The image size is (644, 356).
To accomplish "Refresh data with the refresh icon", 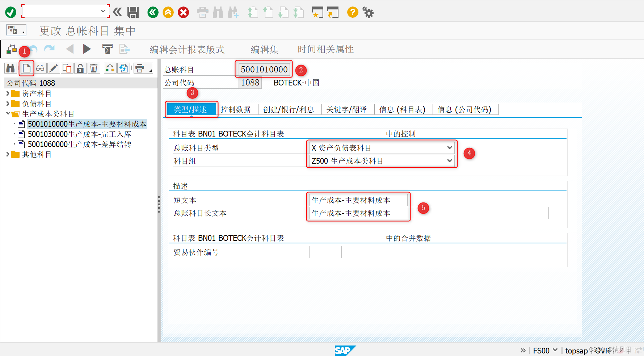I will 123,68.
